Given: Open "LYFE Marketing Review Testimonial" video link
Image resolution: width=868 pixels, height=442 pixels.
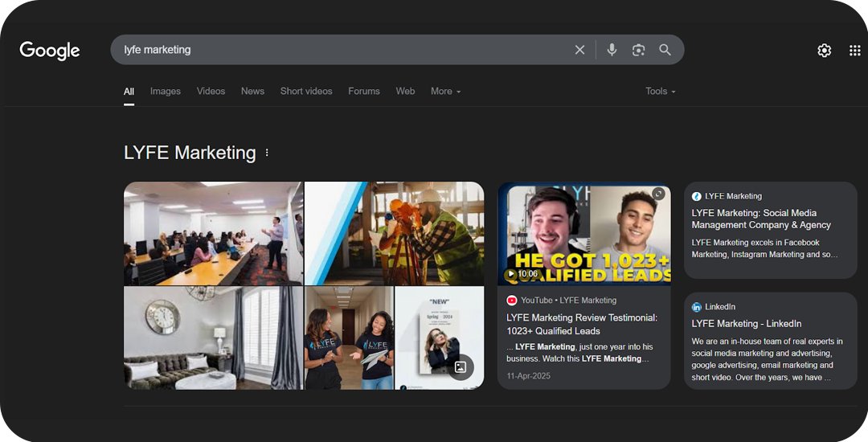Looking at the screenshot, I should click(582, 324).
